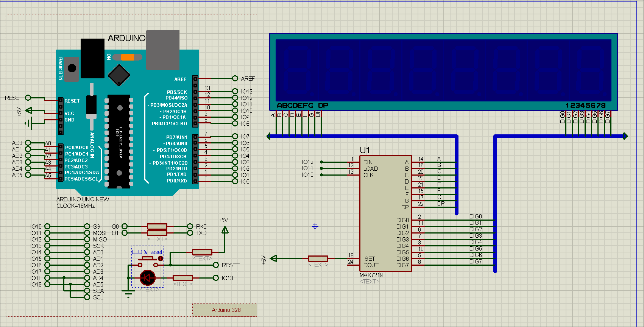Select the IO0 terminal next to PD0/RXD
Viewport: 644px width, 327px height.
[x=235, y=181]
